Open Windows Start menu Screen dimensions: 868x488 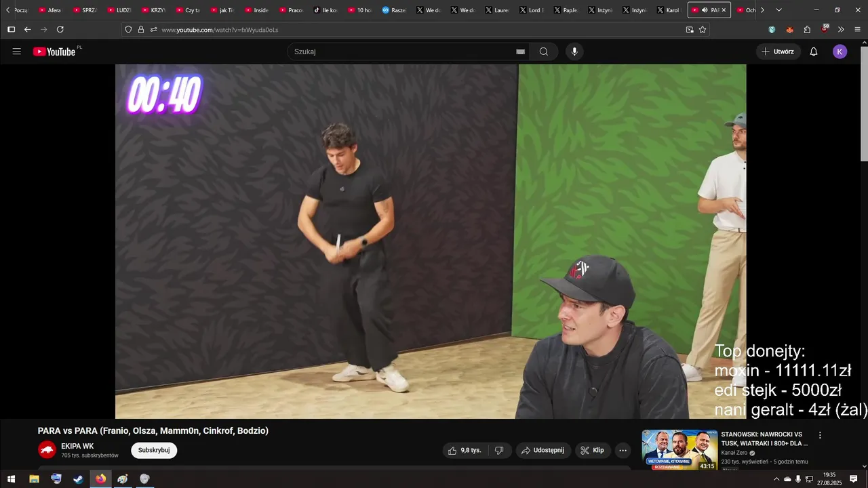tap(11, 479)
